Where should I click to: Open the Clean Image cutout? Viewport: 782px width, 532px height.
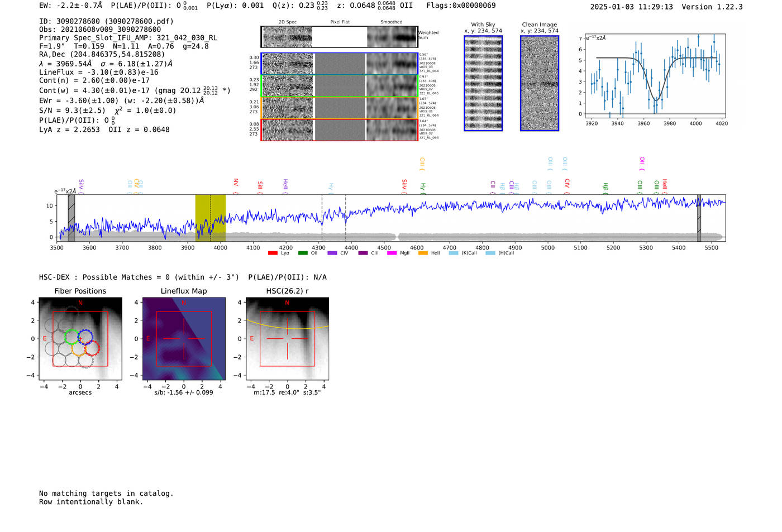pyautogui.click(x=539, y=83)
